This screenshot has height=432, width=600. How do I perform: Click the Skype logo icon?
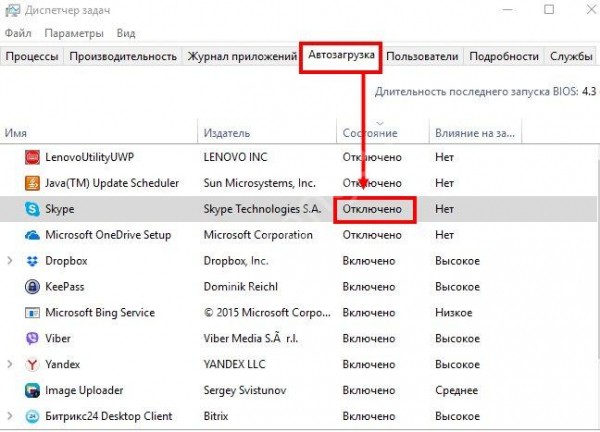32,209
